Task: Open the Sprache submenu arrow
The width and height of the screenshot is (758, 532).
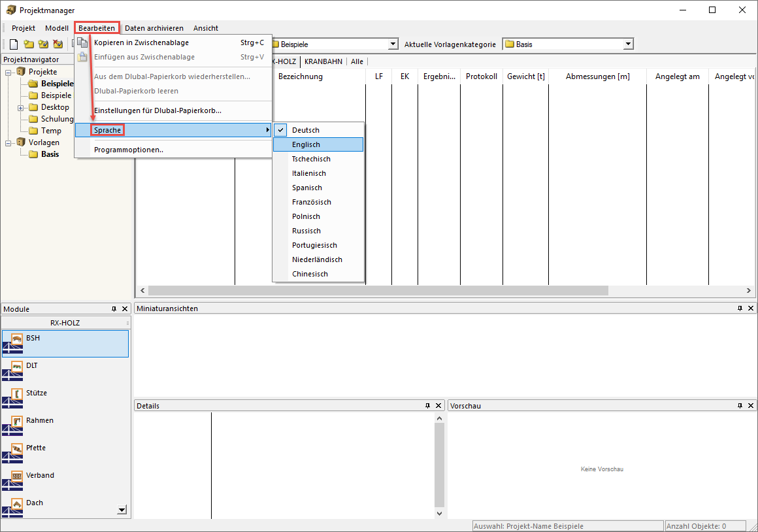Action: pyautogui.click(x=267, y=130)
